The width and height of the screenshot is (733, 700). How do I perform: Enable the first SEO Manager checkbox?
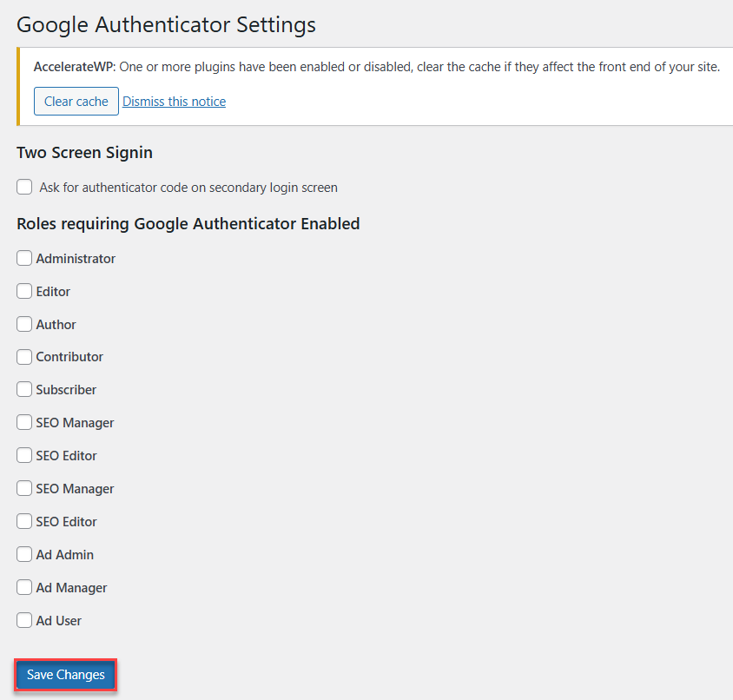[23, 422]
